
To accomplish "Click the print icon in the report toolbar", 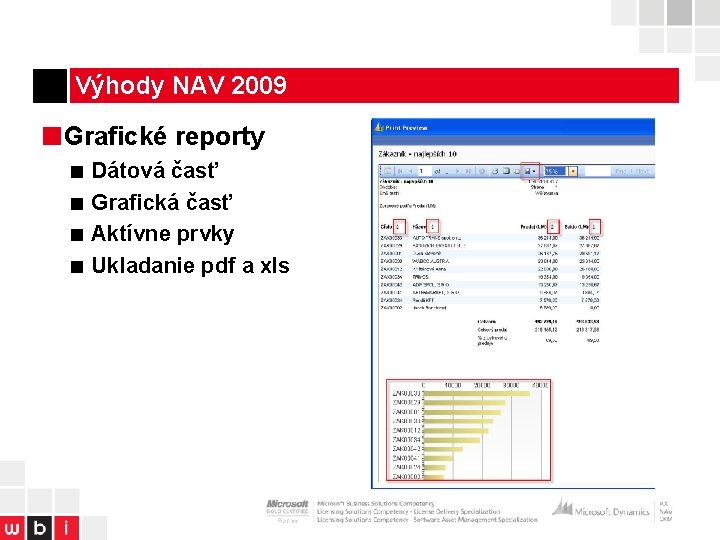I will [x=495, y=171].
